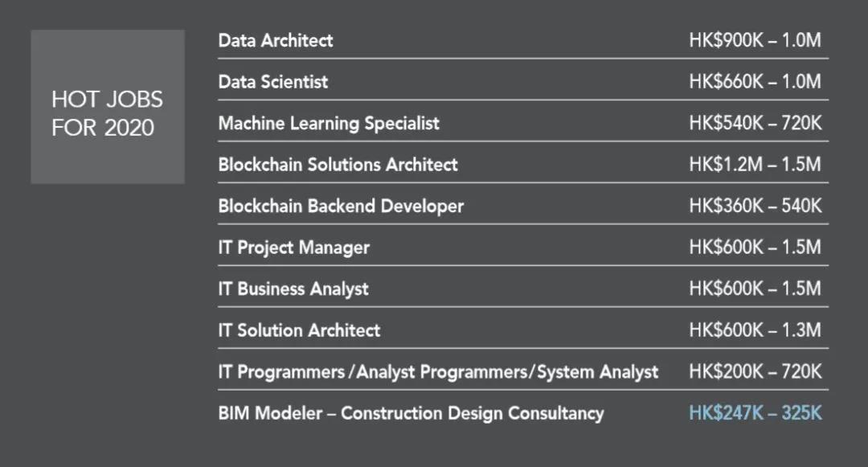
Task: Select the IT Business Analyst entry
Action: pos(293,289)
